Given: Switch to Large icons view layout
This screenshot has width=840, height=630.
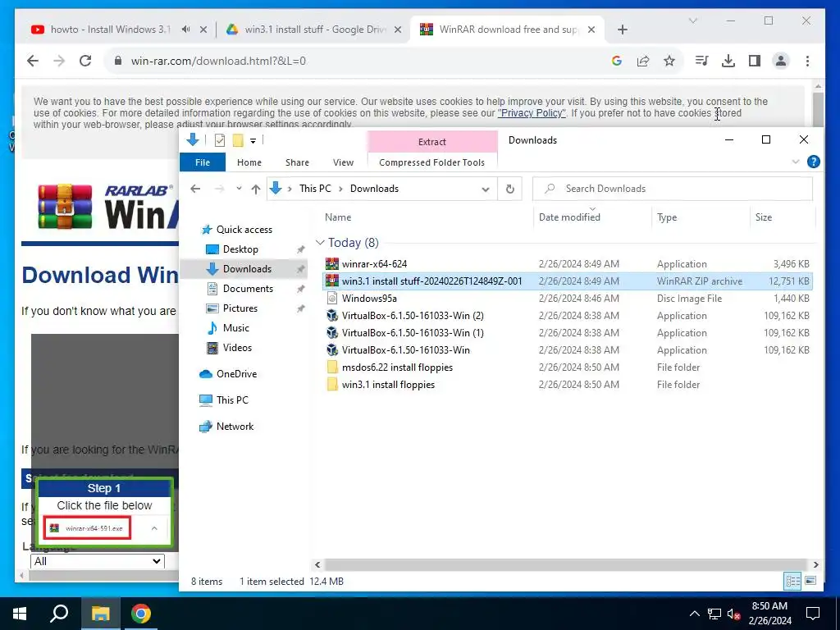Looking at the screenshot, I should click(810, 581).
